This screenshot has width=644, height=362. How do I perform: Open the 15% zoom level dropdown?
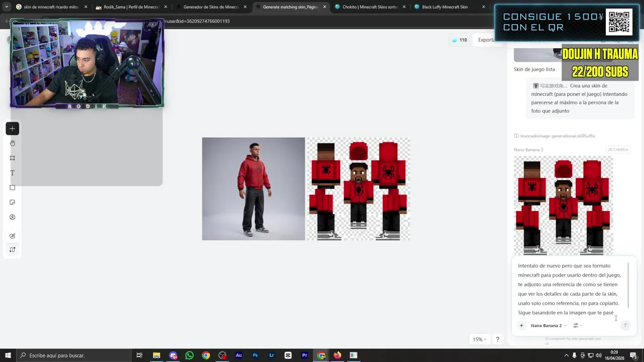[479, 339]
